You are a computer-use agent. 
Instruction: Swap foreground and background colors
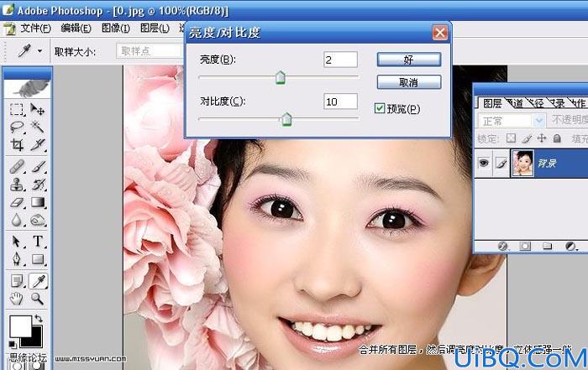(x=39, y=318)
